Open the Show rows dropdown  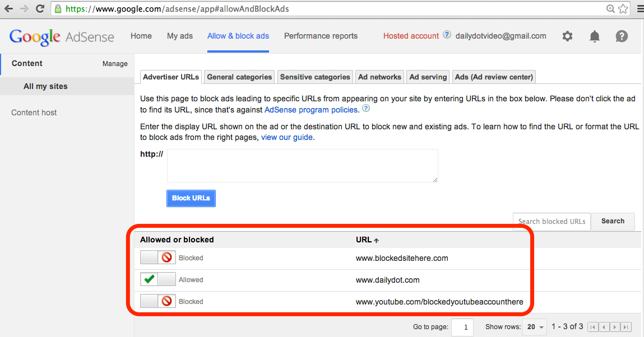[535, 327]
